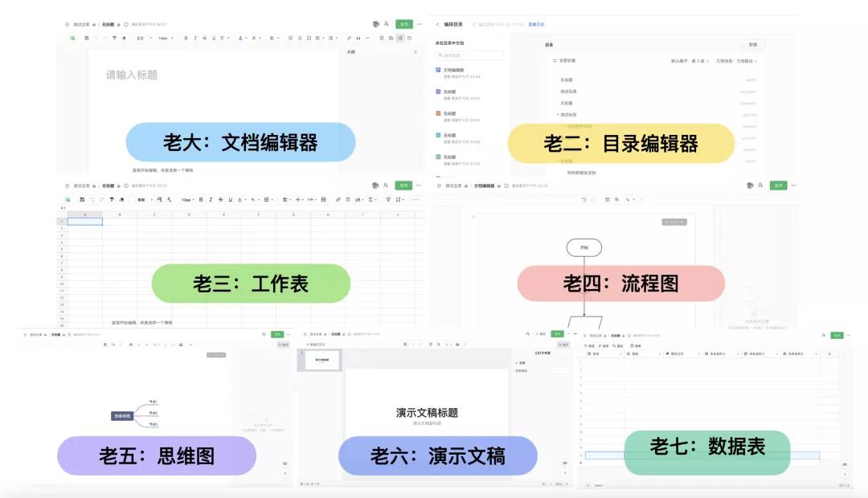Open the more options menu in flowchart header
The width and height of the screenshot is (868, 498).
click(x=793, y=186)
